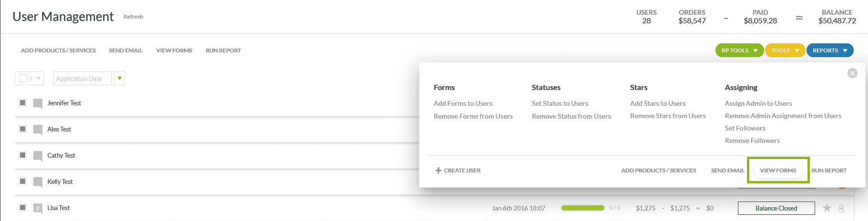The image size is (868, 221).
Task: Choose Set Followers in the Assigning column
Action: pyautogui.click(x=745, y=128)
